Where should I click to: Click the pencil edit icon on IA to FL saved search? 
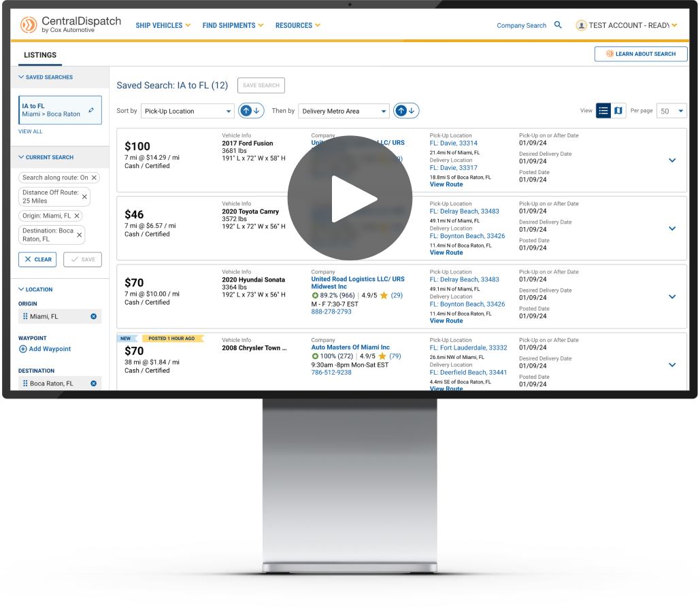click(x=92, y=109)
